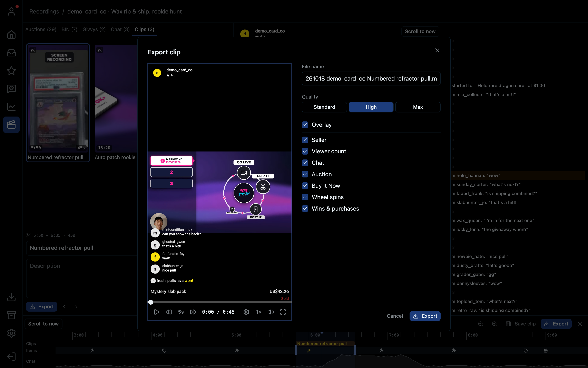Open the user profile icon

(11, 11)
